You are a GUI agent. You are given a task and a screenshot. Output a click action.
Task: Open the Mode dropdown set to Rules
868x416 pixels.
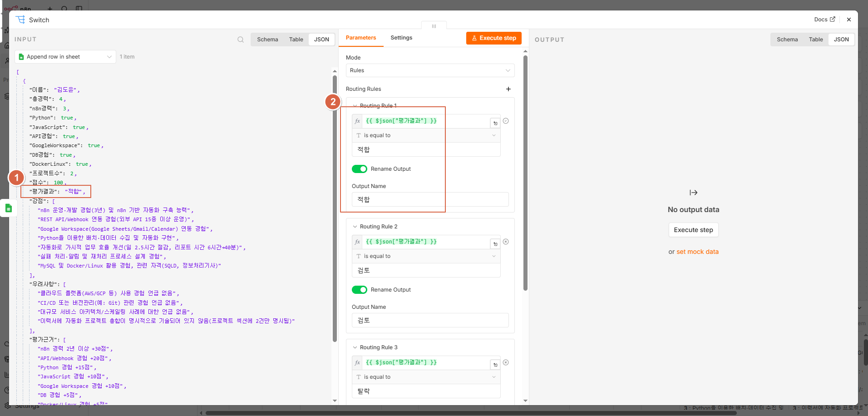coord(430,70)
